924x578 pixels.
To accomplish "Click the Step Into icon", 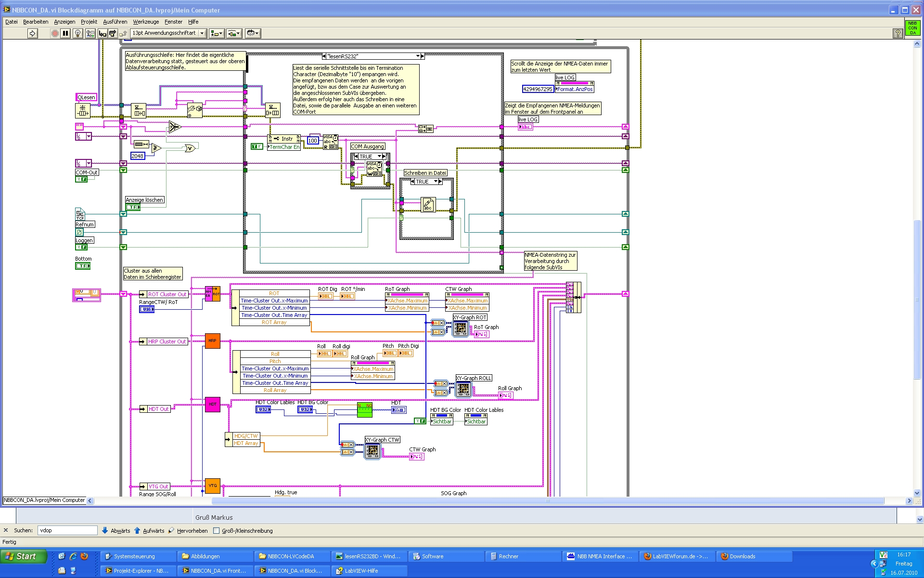I will coord(103,33).
